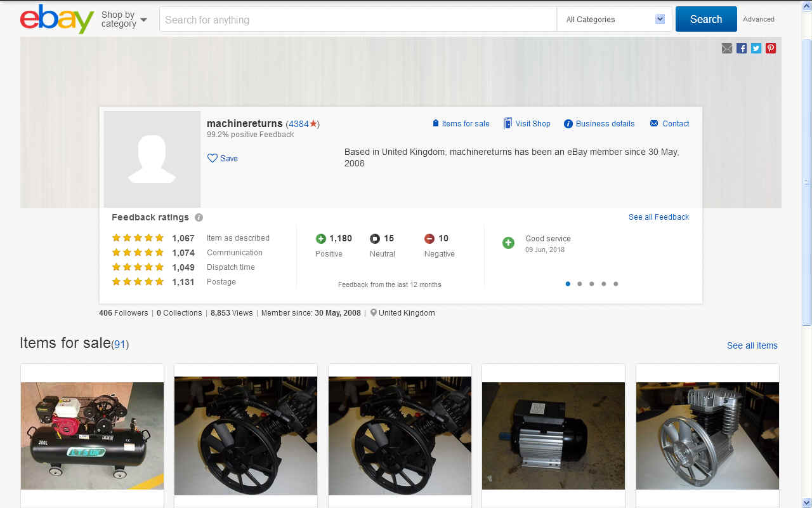
Task: Click the 1,180 positive count
Action: click(x=341, y=239)
